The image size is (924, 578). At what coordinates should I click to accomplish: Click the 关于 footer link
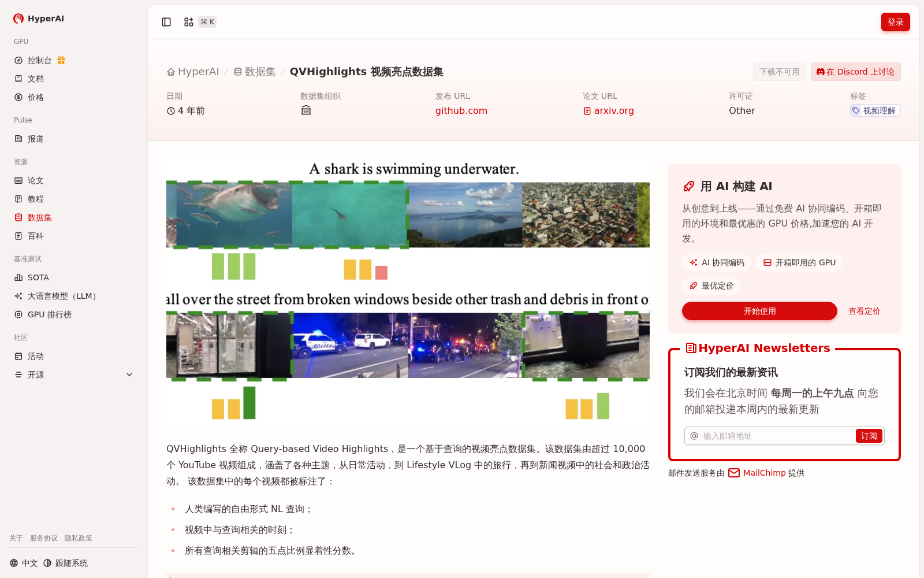click(16, 538)
